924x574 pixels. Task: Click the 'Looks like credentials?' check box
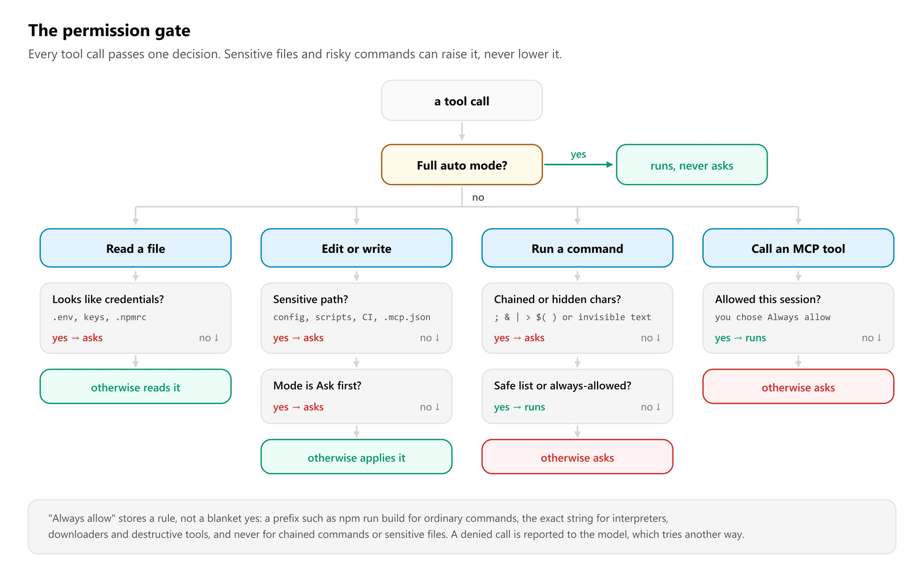click(x=136, y=318)
